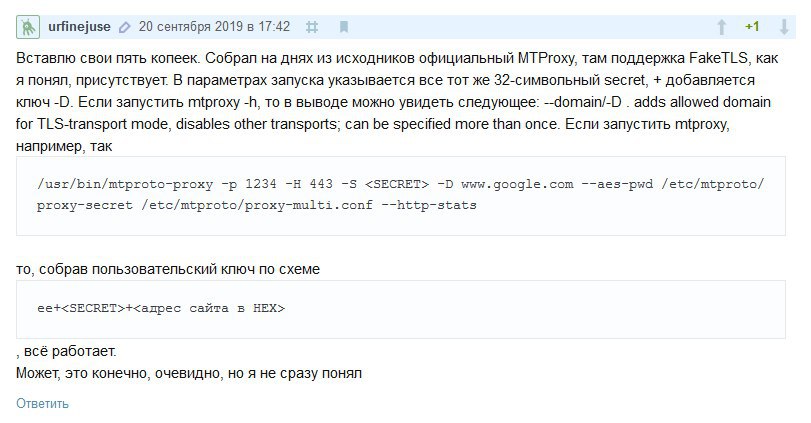Screen dimensions: 811x423
Task: Bookmark this comment with the flag icon
Action: click(x=343, y=26)
